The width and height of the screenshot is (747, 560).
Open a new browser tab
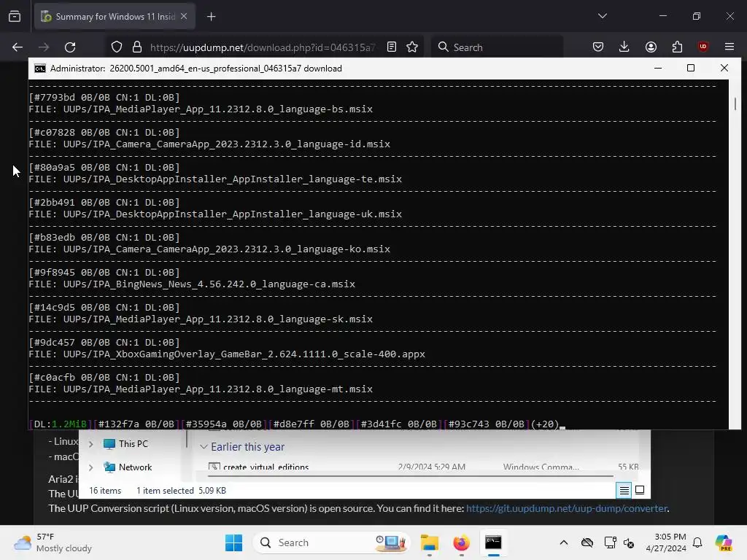pos(212,17)
